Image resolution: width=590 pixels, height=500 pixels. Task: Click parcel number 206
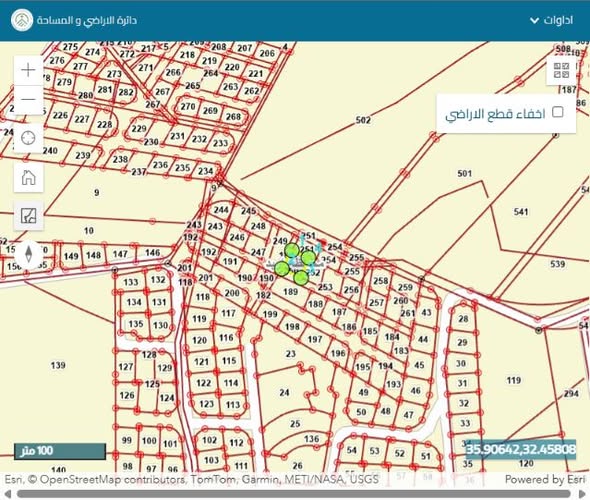[267, 53]
